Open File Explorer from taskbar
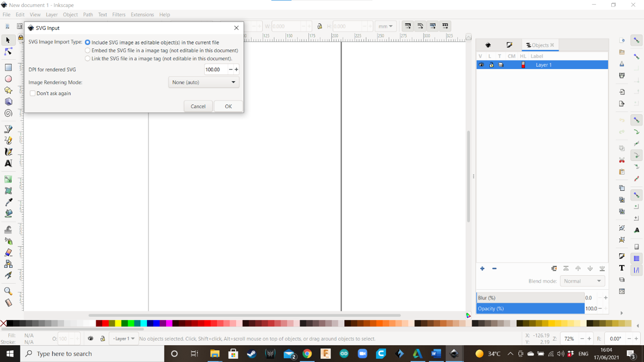644x362 pixels. pyautogui.click(x=214, y=354)
